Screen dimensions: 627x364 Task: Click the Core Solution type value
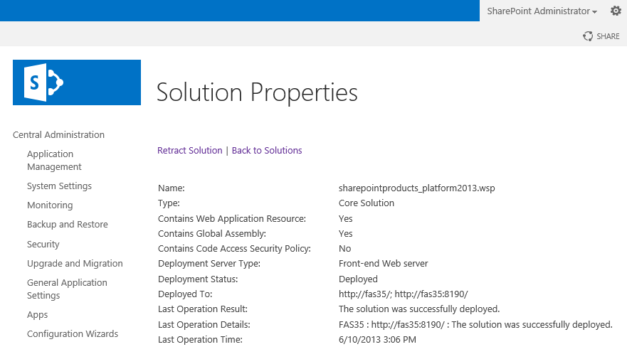tap(367, 203)
